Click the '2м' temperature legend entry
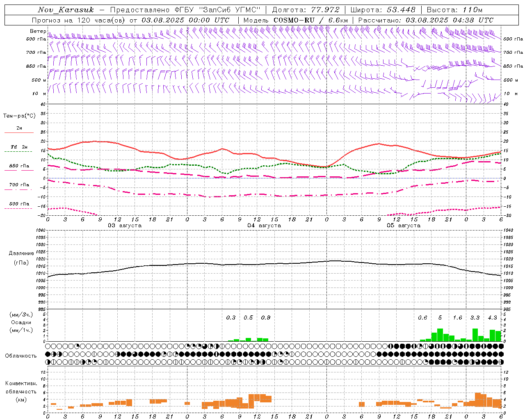Screen dimensions: 525x420 pyautogui.click(x=19, y=128)
